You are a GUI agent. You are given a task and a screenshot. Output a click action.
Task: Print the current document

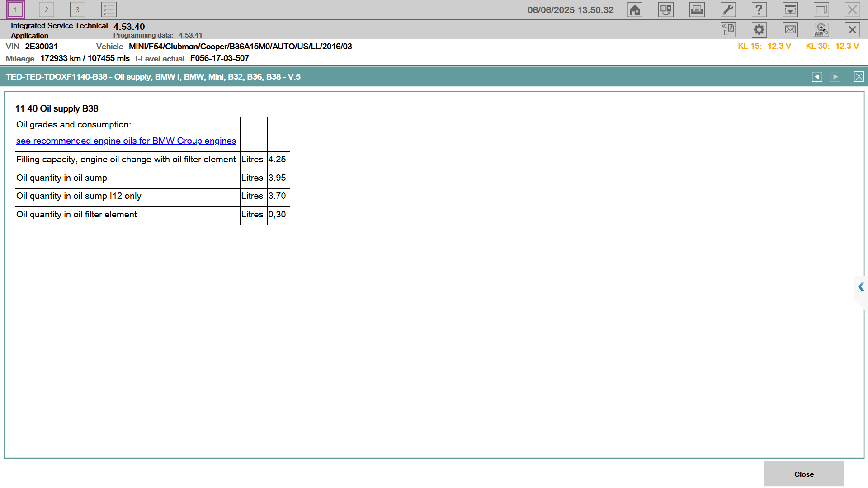(697, 9)
